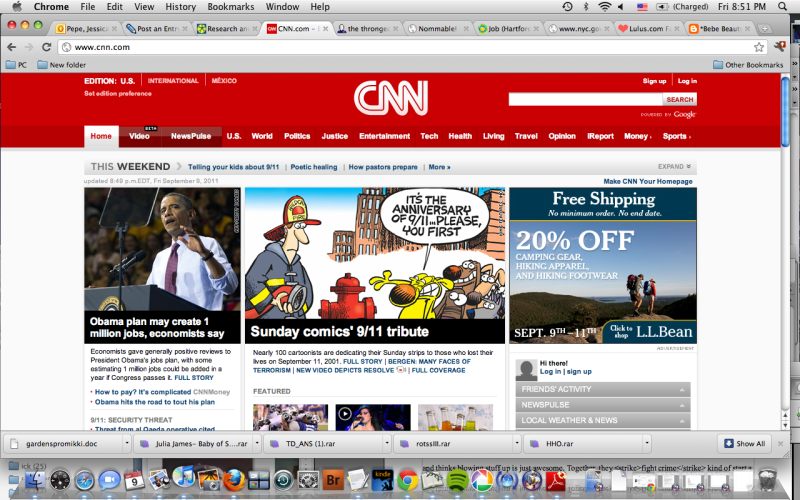Open Kindle from the dock
800x500 pixels.
(x=383, y=480)
